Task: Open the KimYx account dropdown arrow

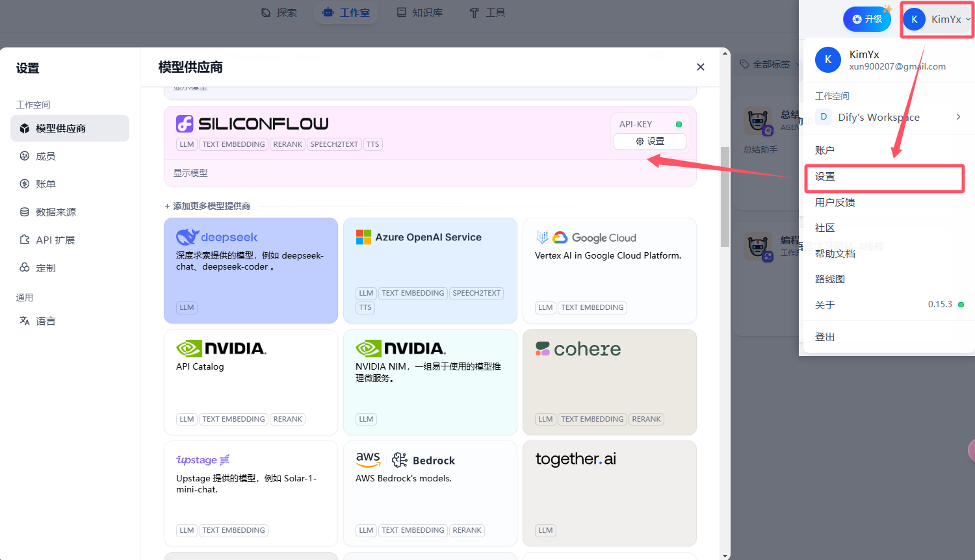Action: click(968, 19)
